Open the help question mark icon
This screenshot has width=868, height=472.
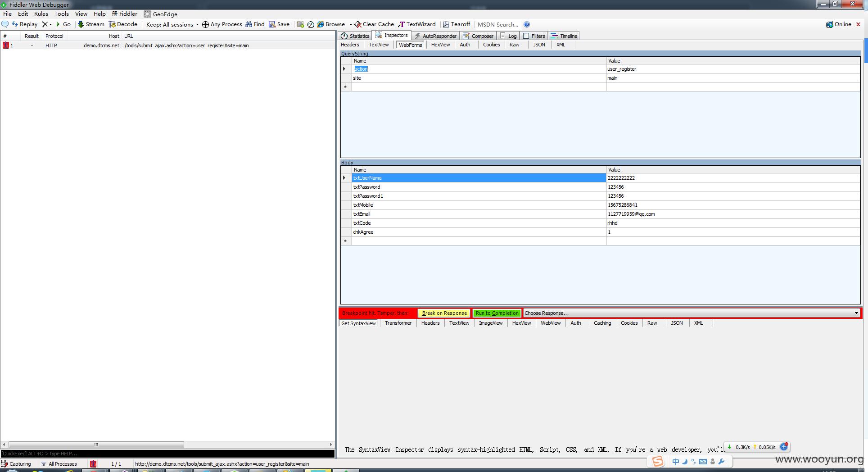click(x=527, y=24)
